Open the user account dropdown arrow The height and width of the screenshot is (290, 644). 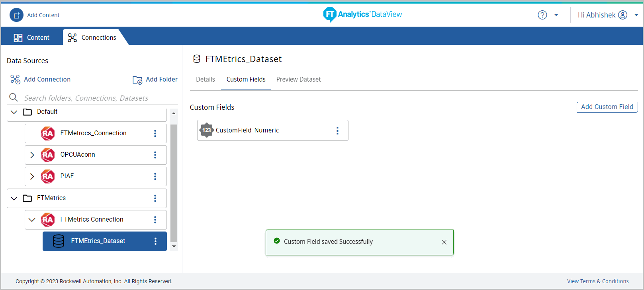(x=636, y=15)
